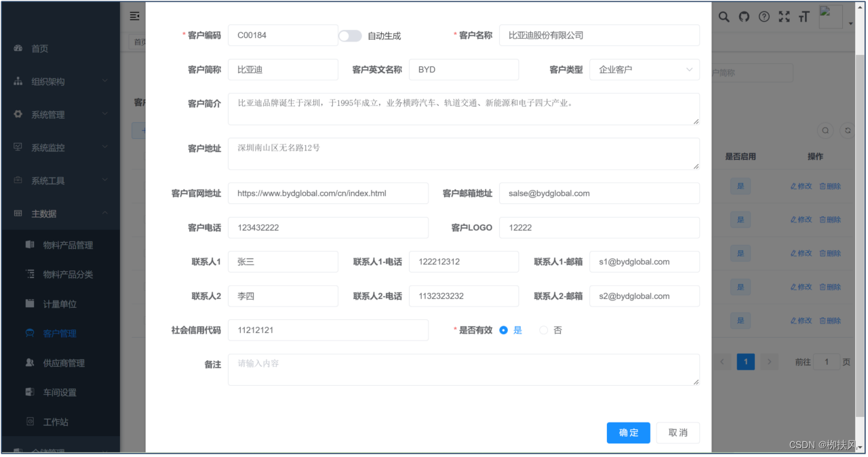Click the 联系人1-电话 input field
The image size is (868, 457).
pyautogui.click(x=464, y=262)
